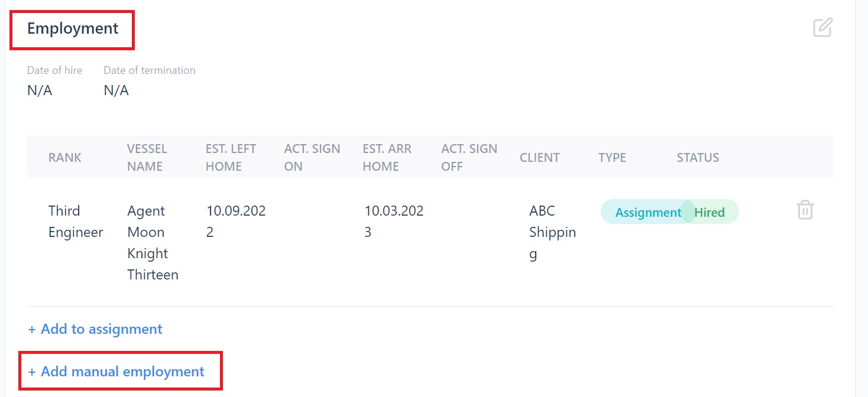
Task: Select the Third Engineer rank cell
Action: pyautogui.click(x=76, y=222)
